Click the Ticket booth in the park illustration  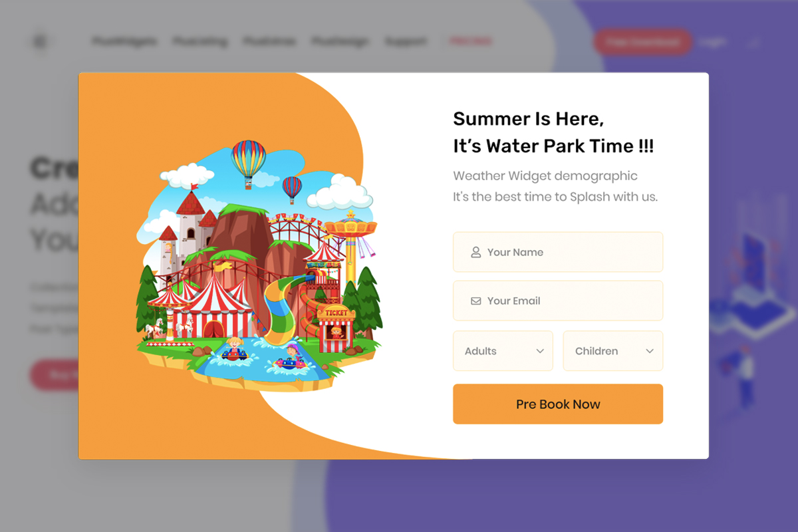(336, 328)
